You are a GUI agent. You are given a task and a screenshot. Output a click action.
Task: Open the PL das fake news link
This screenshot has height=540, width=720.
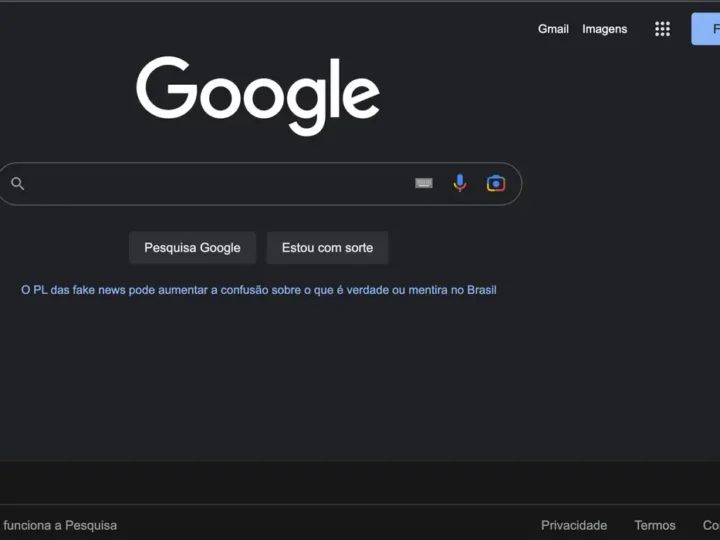259,290
